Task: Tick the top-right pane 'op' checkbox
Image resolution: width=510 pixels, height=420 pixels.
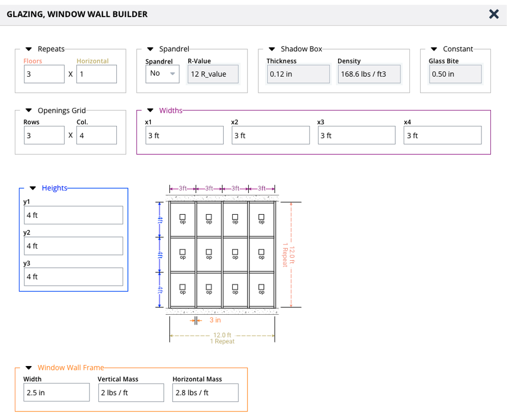Action: pyautogui.click(x=261, y=216)
